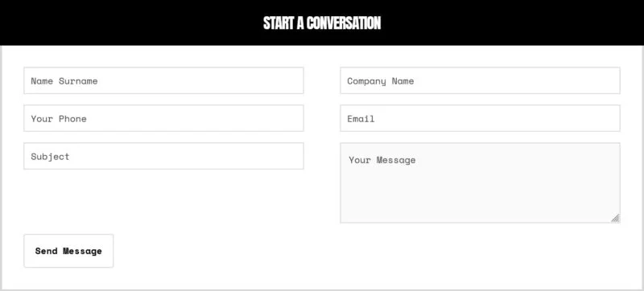Viewport: 644px width, 291px height.
Task: Click inside the Your Message textarea
Action: pyautogui.click(x=480, y=182)
